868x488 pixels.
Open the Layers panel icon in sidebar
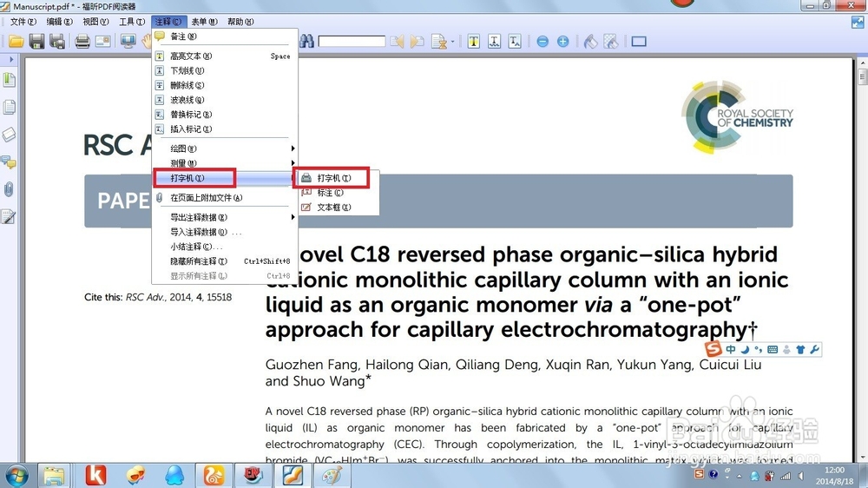click(x=9, y=135)
